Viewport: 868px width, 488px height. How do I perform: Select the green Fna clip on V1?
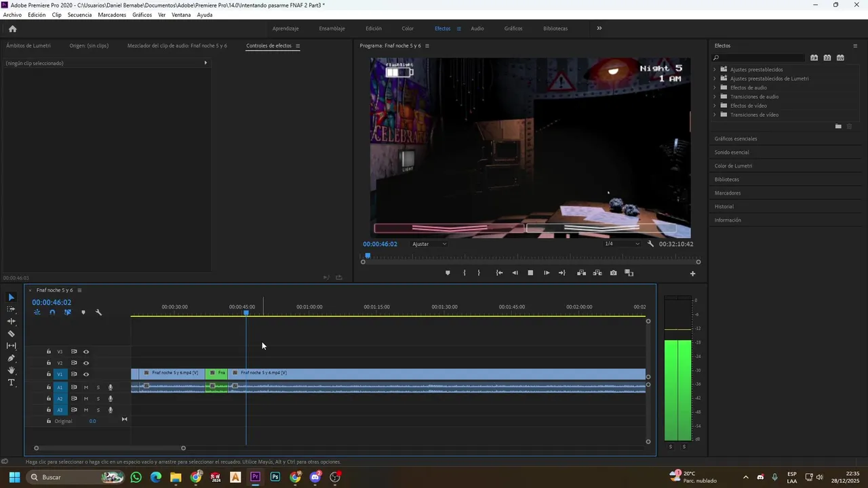point(216,373)
